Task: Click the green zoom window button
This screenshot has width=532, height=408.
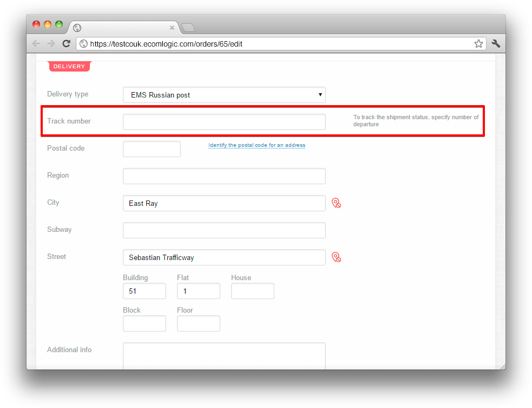Action: (59, 24)
